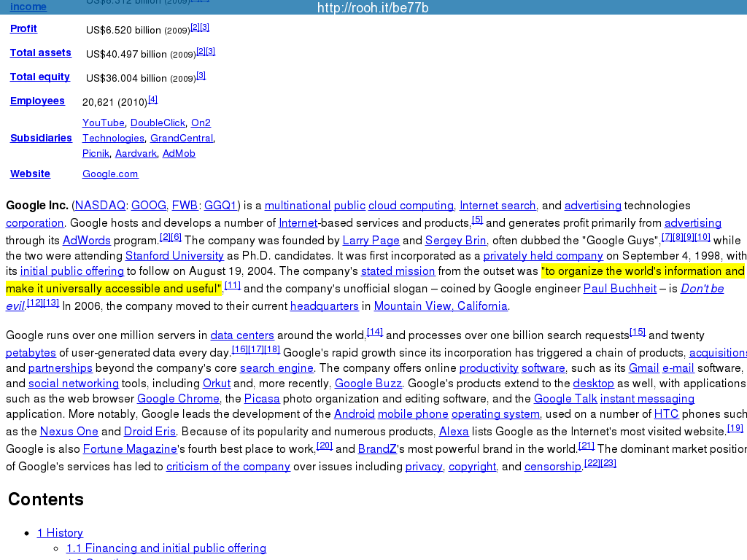Screen dimensions: 747x560
Task: Open the criticism of the company link
Action: (x=228, y=467)
